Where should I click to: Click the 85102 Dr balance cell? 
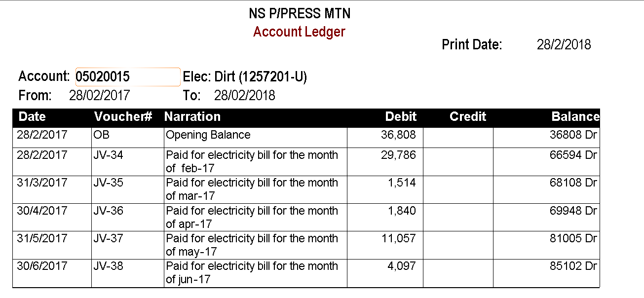[573, 266]
